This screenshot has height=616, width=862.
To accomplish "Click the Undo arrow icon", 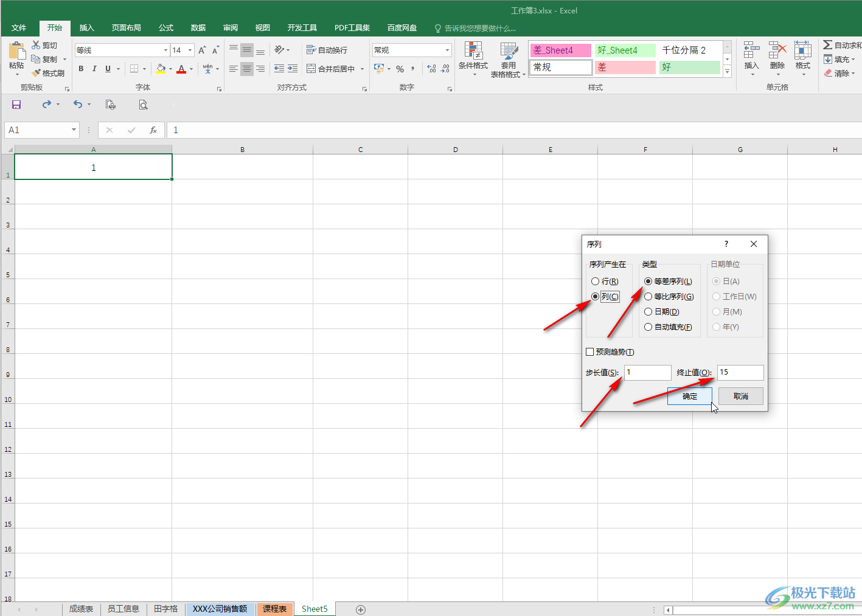I will tap(78, 105).
